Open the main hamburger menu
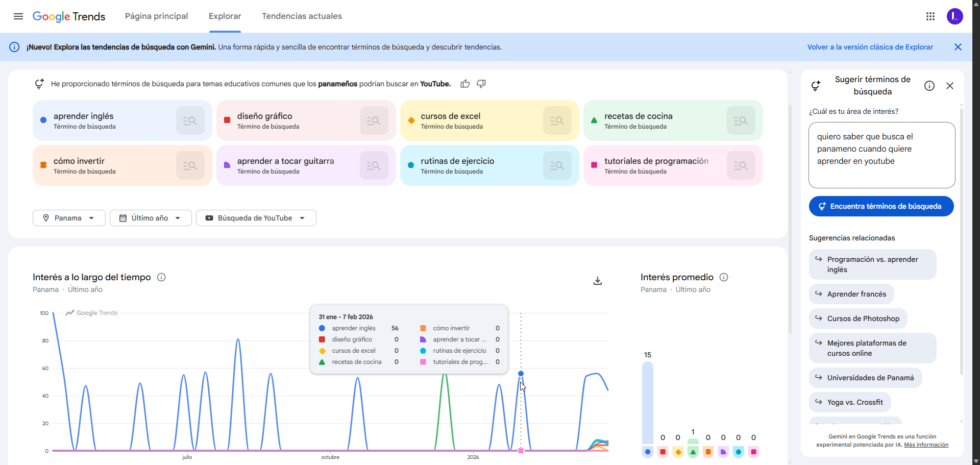This screenshot has width=980, height=465. tap(18, 16)
